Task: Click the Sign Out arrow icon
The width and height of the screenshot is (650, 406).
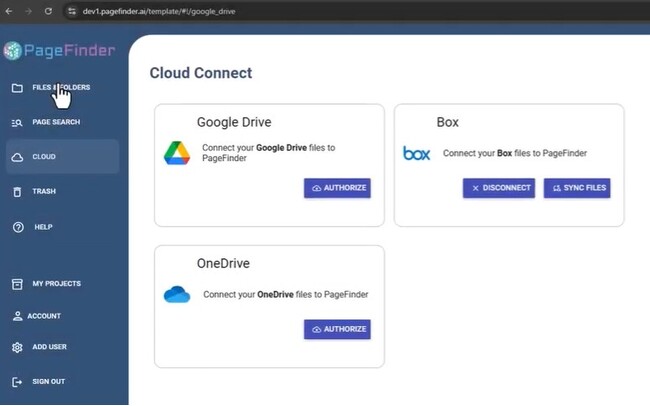Action: click(x=17, y=382)
